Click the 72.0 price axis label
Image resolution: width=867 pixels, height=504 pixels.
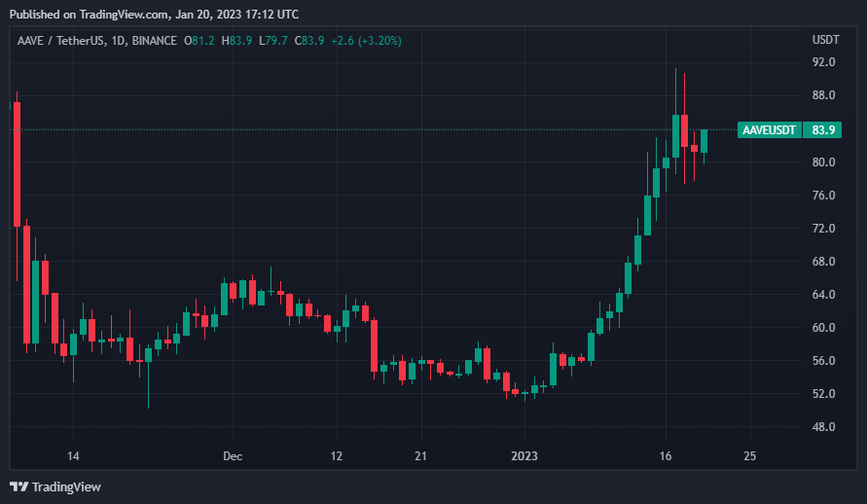(x=823, y=229)
